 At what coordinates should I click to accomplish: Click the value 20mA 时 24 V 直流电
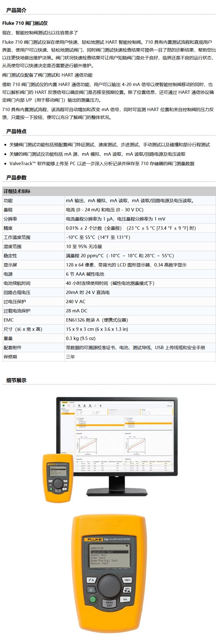pos(88,292)
